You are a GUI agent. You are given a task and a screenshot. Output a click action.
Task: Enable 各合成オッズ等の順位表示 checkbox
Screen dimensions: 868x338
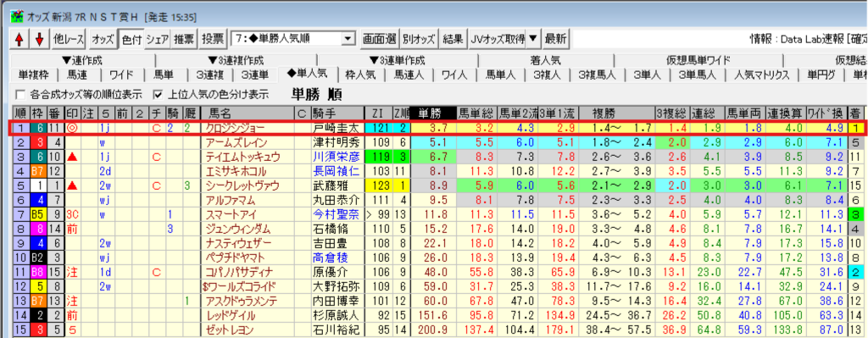point(20,94)
